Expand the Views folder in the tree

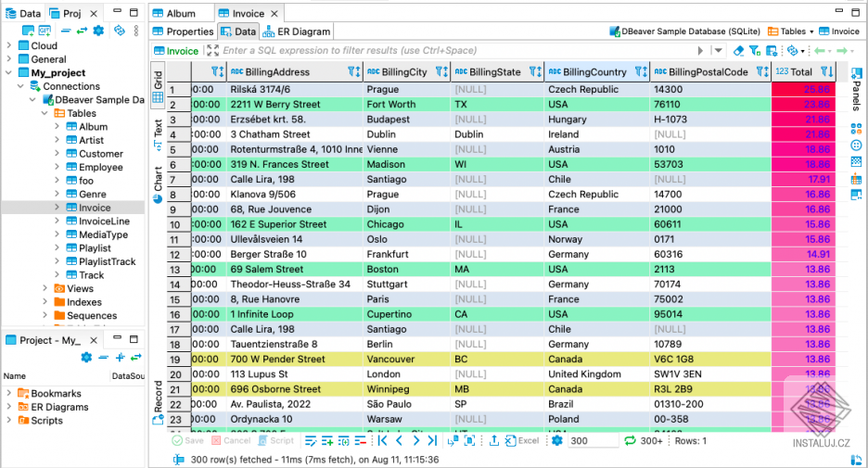click(45, 289)
